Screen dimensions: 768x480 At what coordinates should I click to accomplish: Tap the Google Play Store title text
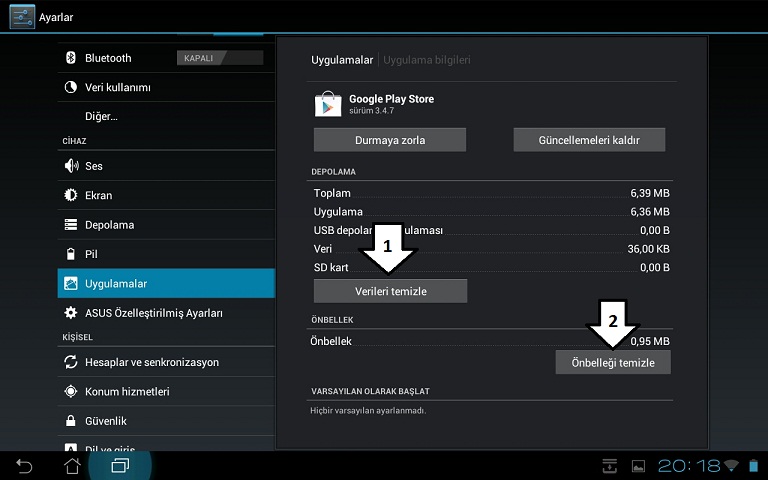391,99
